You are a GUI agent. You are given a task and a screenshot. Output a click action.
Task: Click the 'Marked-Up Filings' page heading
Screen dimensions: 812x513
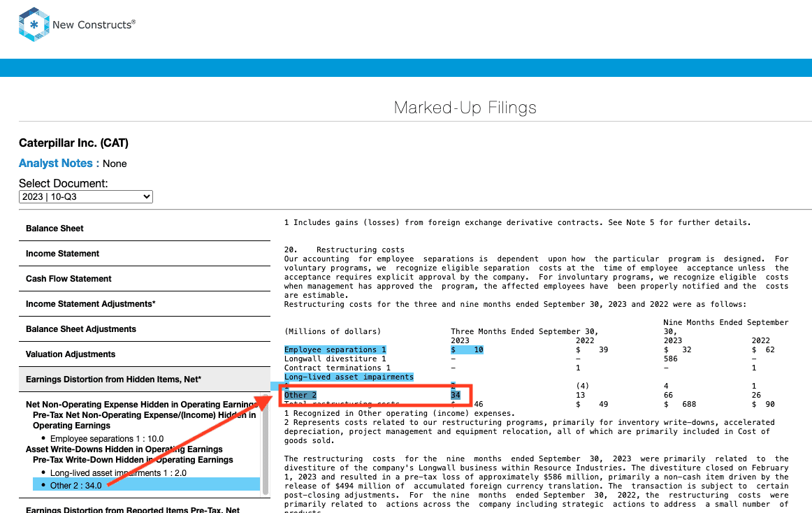(x=465, y=108)
